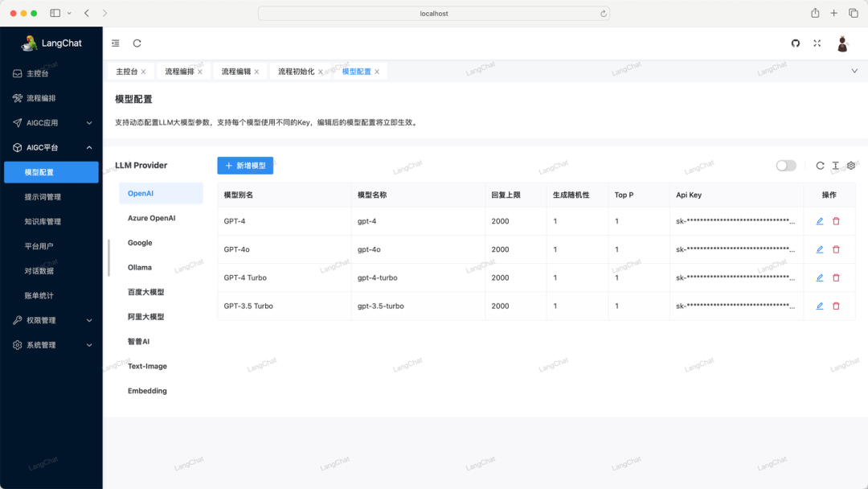The image size is (868, 489).
Task: Delete the GPT-3.5 Turbo model via trash icon
Action: point(837,306)
